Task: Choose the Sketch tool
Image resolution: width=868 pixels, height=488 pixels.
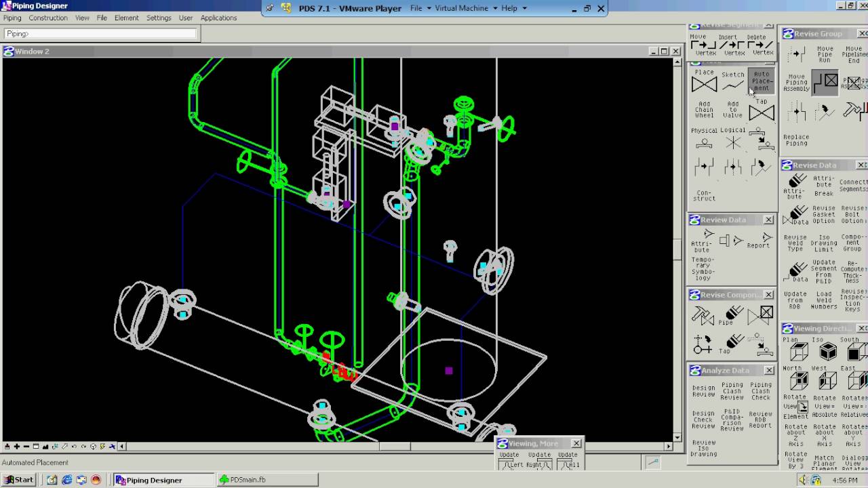Action: 733,81
